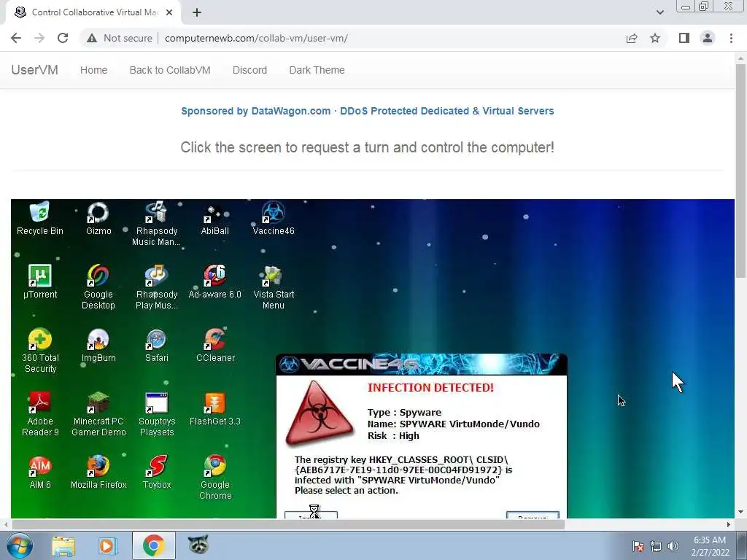Select the 360 Total Security icon
Viewport: 747px width, 560px height.
(x=40, y=351)
